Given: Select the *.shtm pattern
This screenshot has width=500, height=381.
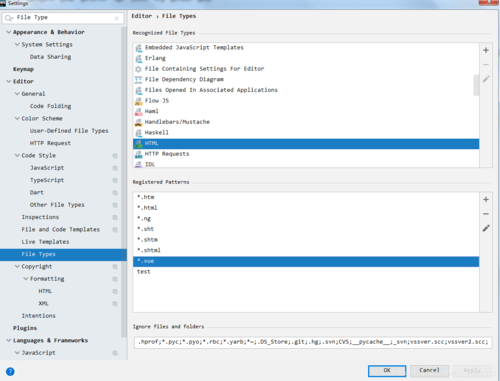Looking at the screenshot, I should pos(306,240).
